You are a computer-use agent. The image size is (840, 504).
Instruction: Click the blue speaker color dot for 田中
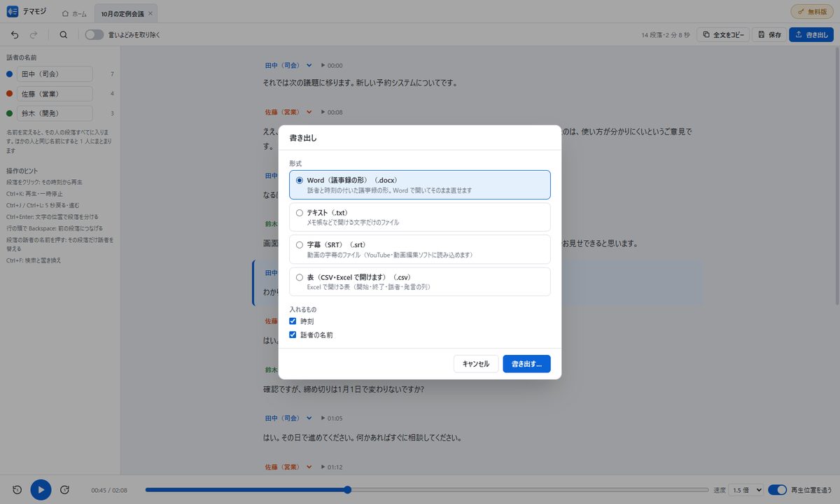coord(9,73)
